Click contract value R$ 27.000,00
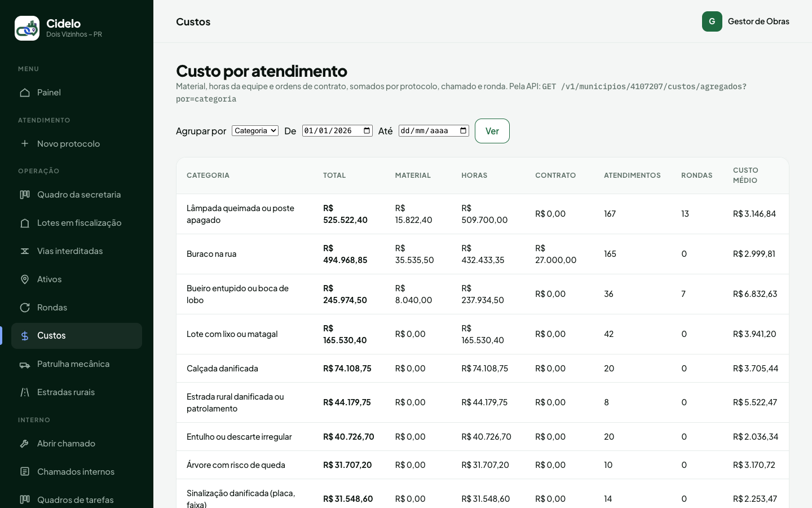This screenshot has height=508, width=812. point(555,254)
